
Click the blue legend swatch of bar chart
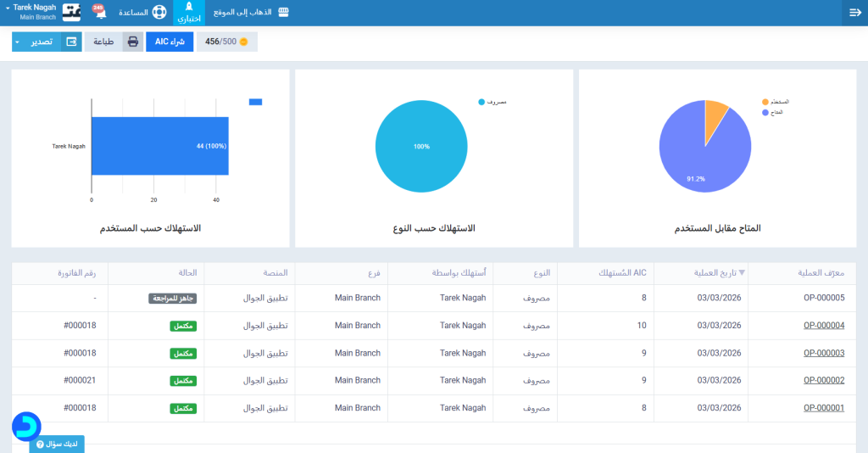click(x=255, y=102)
